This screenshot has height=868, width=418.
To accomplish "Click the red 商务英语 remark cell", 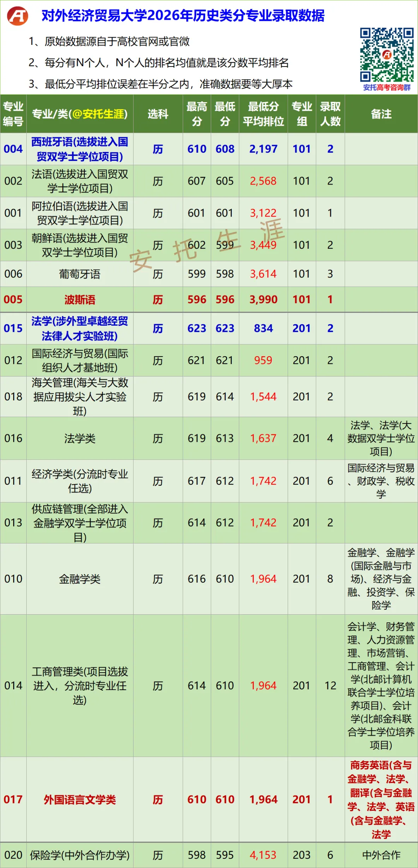I will click(x=381, y=800).
